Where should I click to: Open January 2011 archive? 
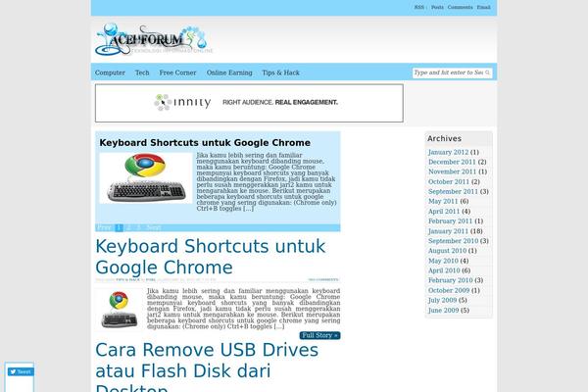pyautogui.click(x=448, y=231)
